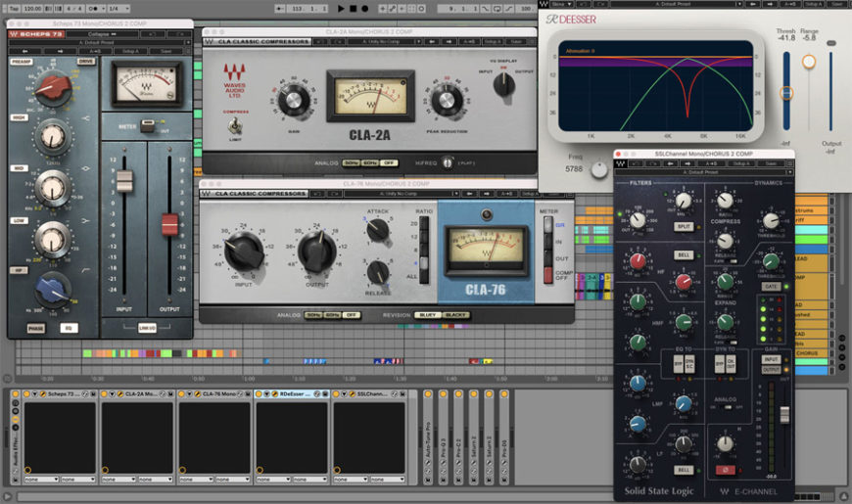Image resolution: width=852 pixels, height=504 pixels.
Task: Set CLA-76 analog to OFF
Action: click(x=351, y=315)
